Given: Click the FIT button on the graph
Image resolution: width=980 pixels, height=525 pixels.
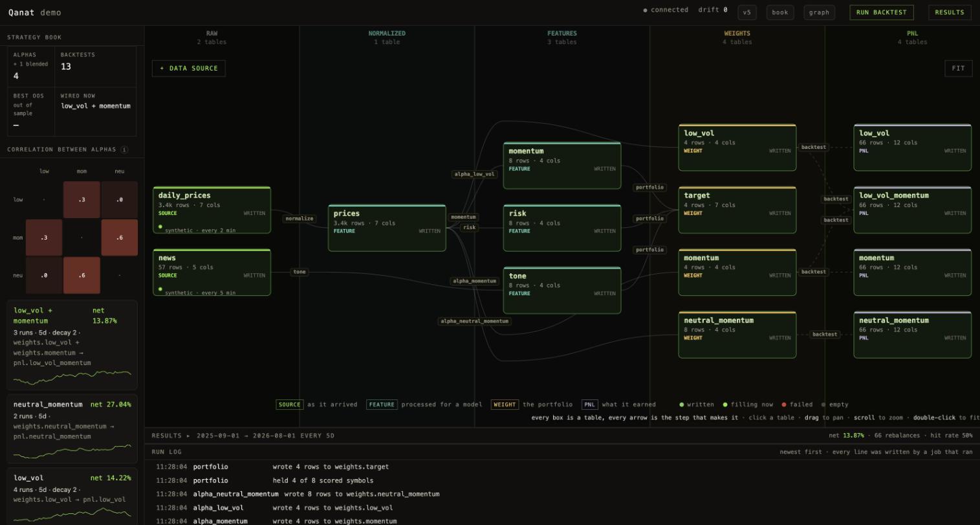Looking at the screenshot, I should pos(959,68).
